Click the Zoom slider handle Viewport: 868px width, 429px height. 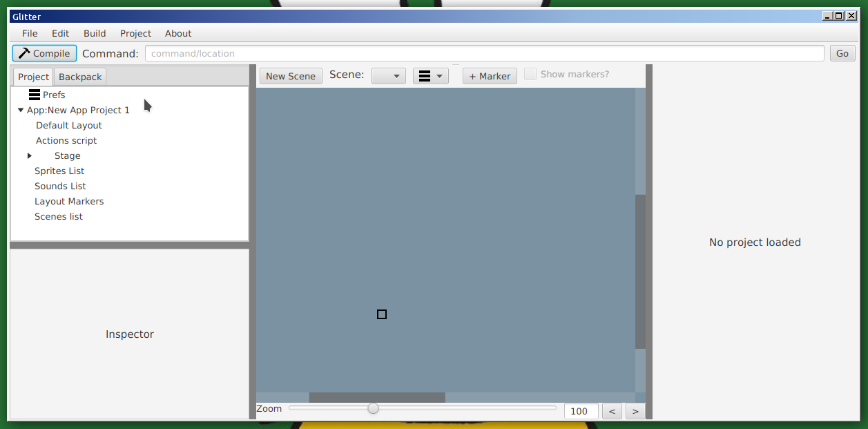pyautogui.click(x=373, y=408)
